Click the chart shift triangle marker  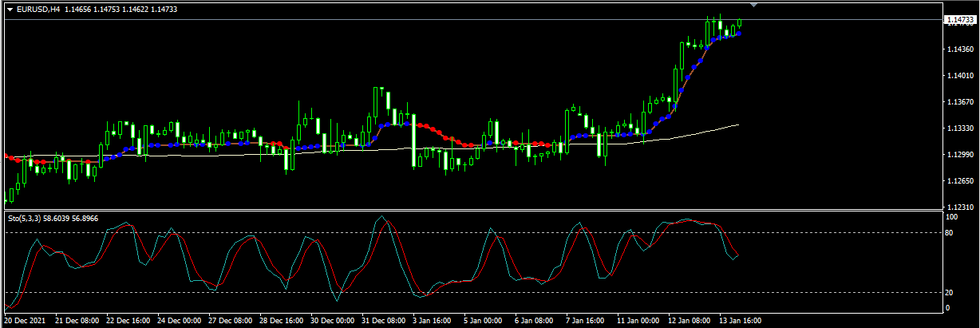pyautogui.click(x=754, y=6)
